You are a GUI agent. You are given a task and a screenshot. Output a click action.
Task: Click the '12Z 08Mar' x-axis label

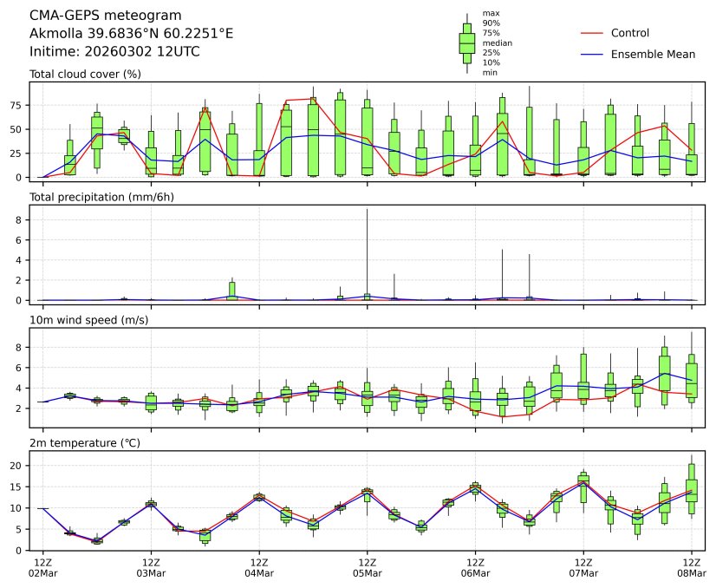point(691,568)
